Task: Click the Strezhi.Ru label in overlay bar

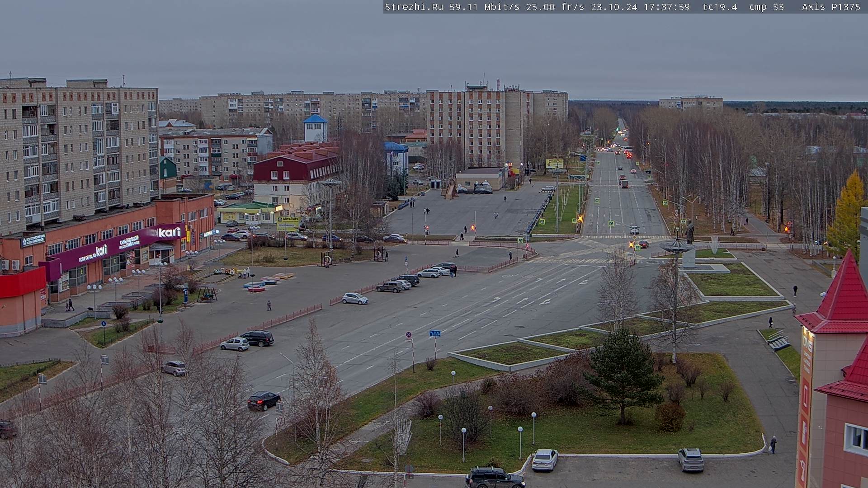Action: coord(414,7)
